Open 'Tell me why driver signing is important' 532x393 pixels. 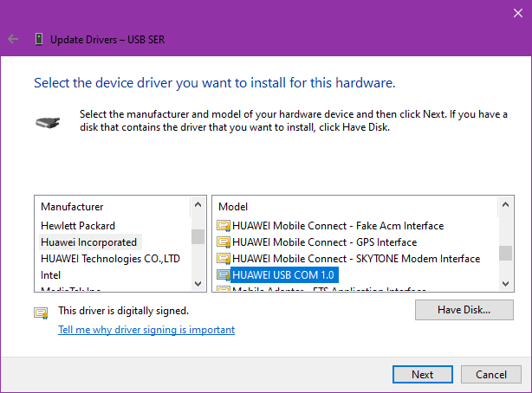pyautogui.click(x=146, y=330)
